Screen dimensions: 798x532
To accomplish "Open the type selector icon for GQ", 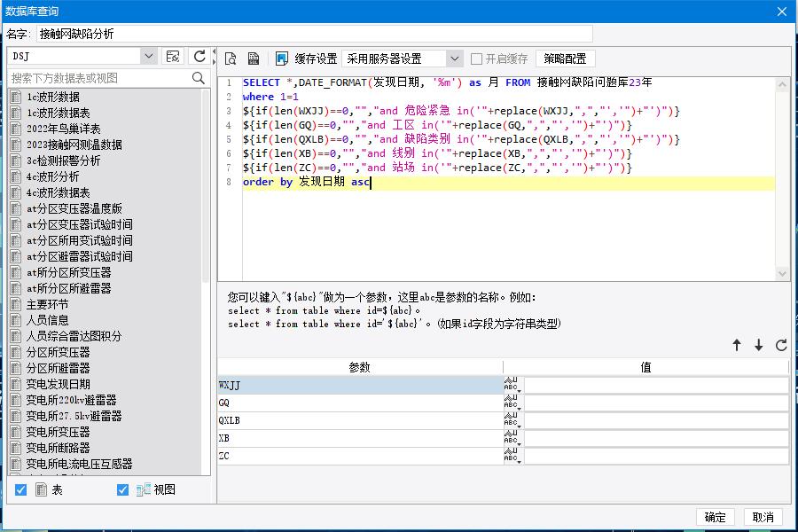I will [x=512, y=403].
